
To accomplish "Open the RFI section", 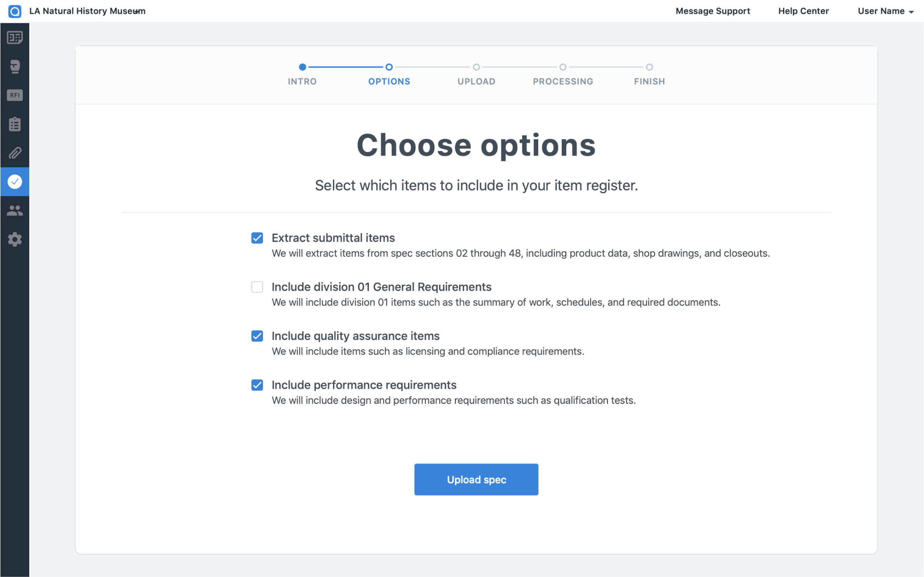I will [x=15, y=95].
